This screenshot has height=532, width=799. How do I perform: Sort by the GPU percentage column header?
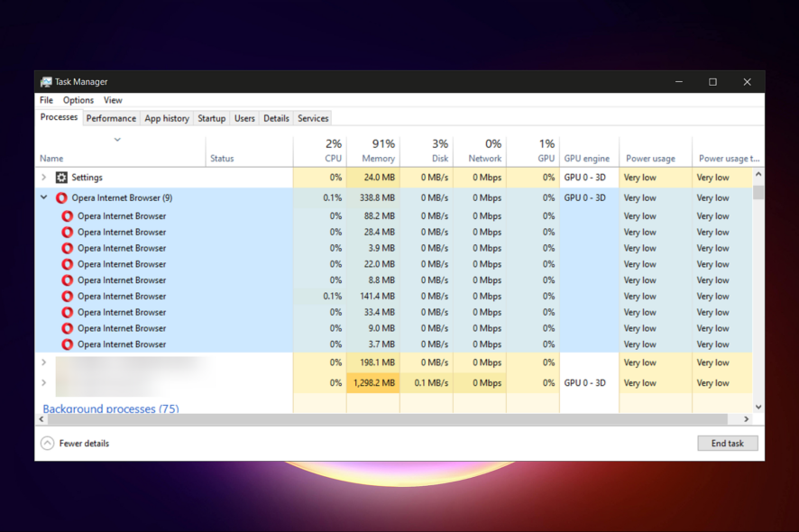(533, 151)
